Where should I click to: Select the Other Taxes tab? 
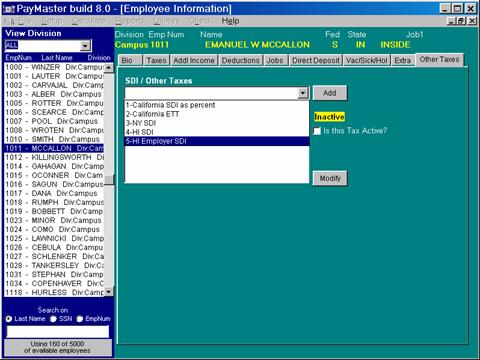tap(439, 59)
